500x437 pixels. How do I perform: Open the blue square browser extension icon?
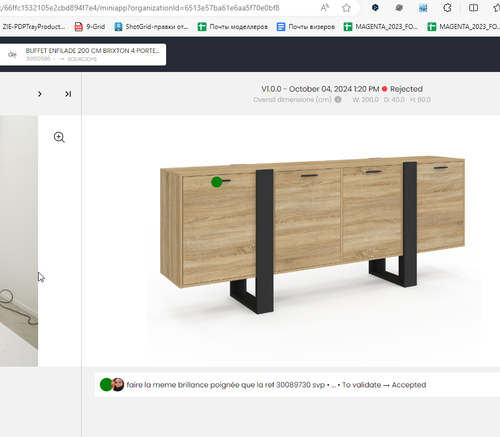[x=423, y=8]
